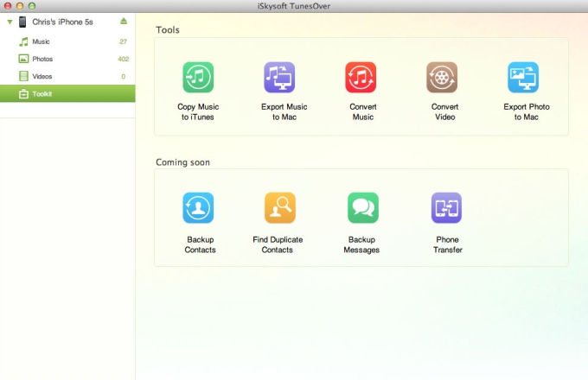Click the Music note sidebar icon
Screen dimensions: 588x380
23,41
